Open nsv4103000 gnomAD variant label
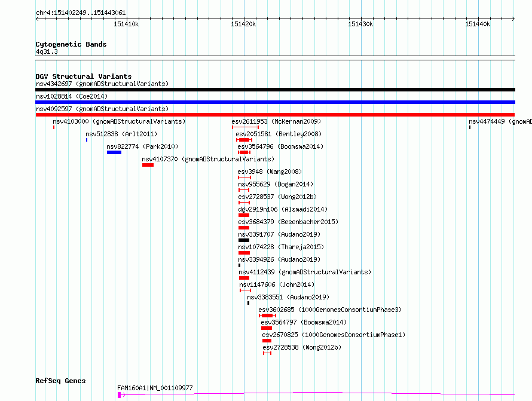The width and height of the screenshot is (532, 401). 119,121
